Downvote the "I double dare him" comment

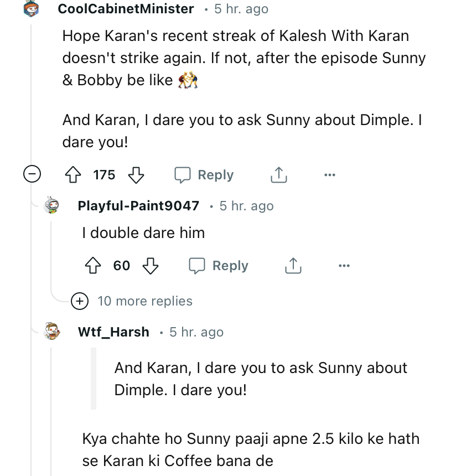pyautogui.click(x=151, y=266)
